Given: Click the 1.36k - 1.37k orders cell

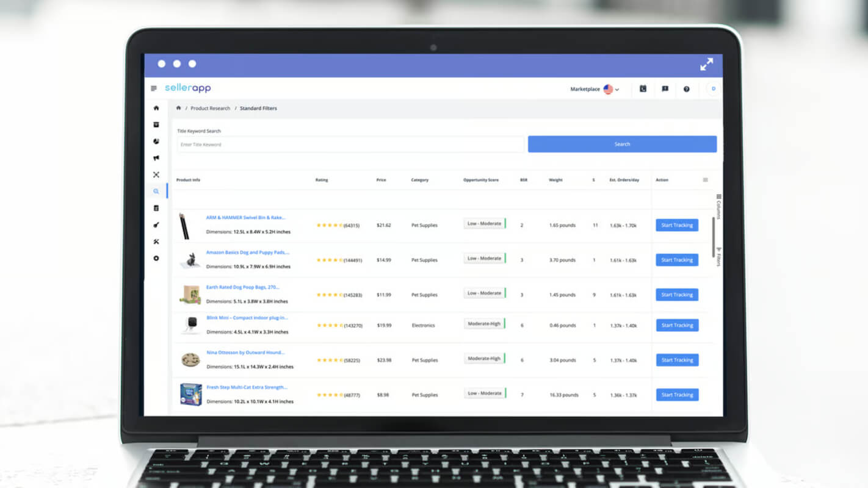Looking at the screenshot, I should pos(623,395).
